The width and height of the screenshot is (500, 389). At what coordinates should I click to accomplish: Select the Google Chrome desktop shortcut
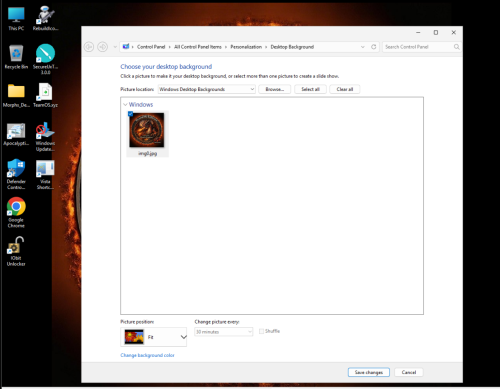click(16, 212)
